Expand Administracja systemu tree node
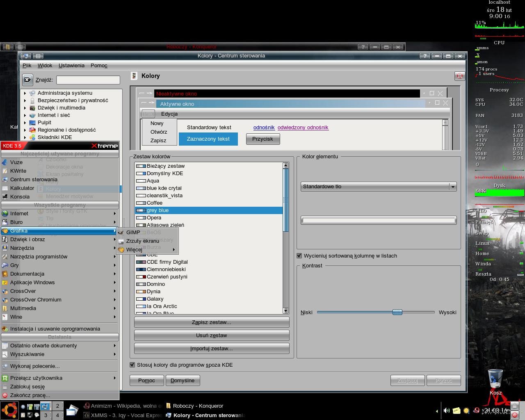Image resolution: width=525 pixels, height=420 pixels. coord(25,93)
